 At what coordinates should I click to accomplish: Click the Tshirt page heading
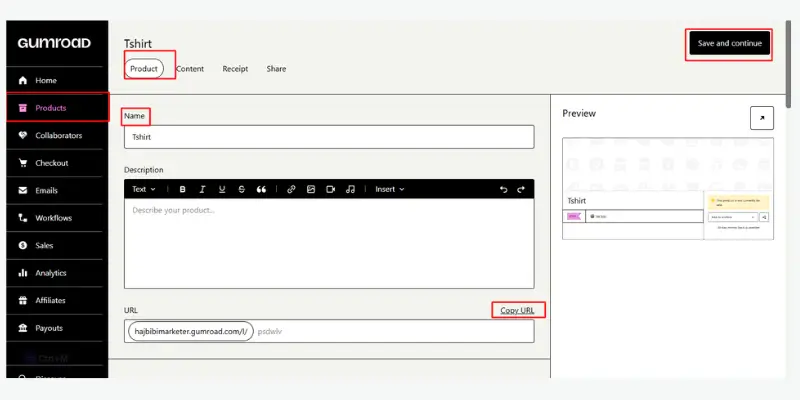pos(138,44)
